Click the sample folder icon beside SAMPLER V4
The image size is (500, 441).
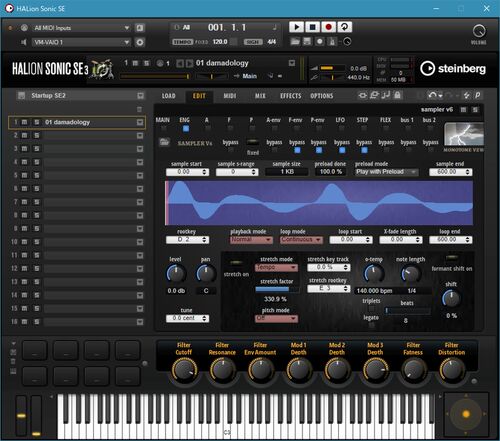(164, 142)
